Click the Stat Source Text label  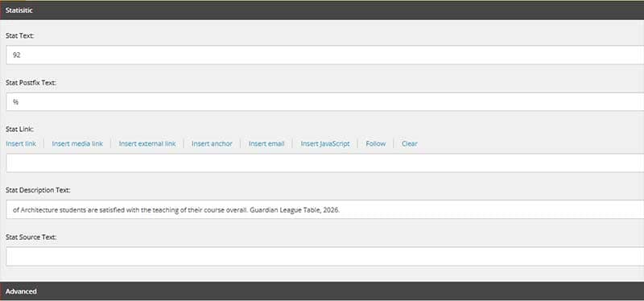point(31,237)
